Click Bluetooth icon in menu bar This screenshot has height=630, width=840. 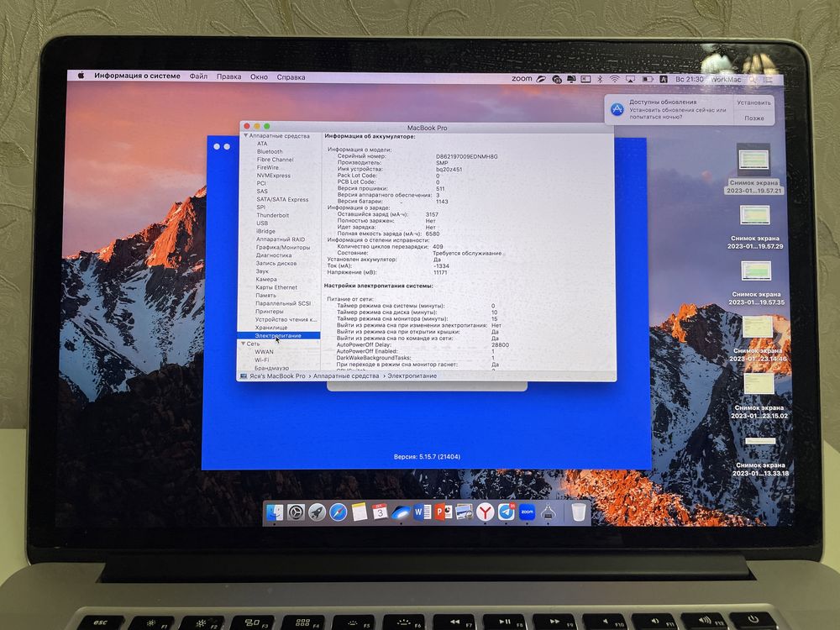tap(600, 79)
